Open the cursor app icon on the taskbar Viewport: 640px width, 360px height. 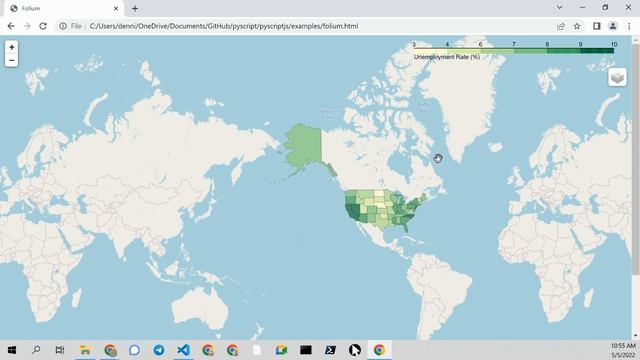(355, 350)
